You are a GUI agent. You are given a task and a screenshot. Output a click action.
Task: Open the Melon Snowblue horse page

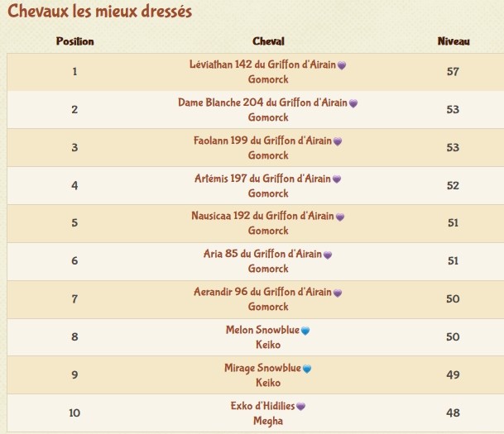coord(262,330)
